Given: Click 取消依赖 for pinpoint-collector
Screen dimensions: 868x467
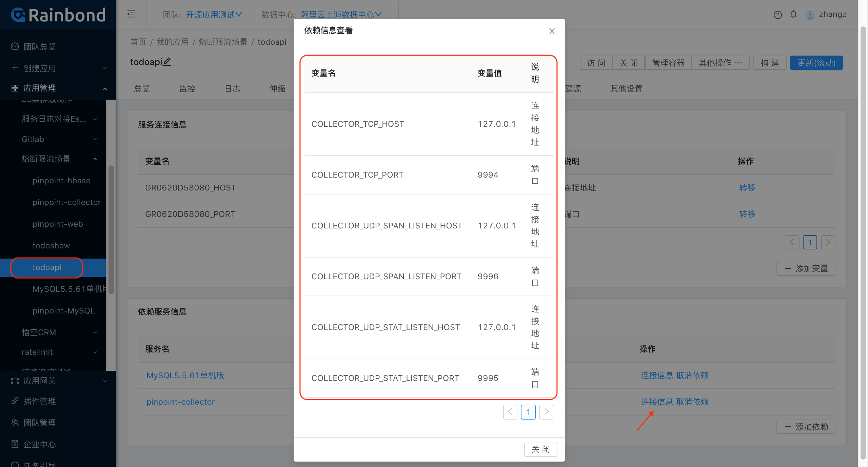Looking at the screenshot, I should pos(692,402).
